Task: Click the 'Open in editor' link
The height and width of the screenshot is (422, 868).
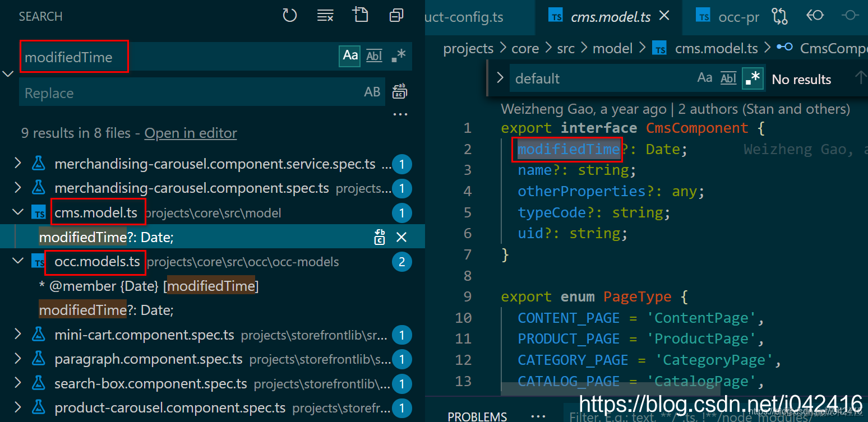Action: pyautogui.click(x=191, y=133)
